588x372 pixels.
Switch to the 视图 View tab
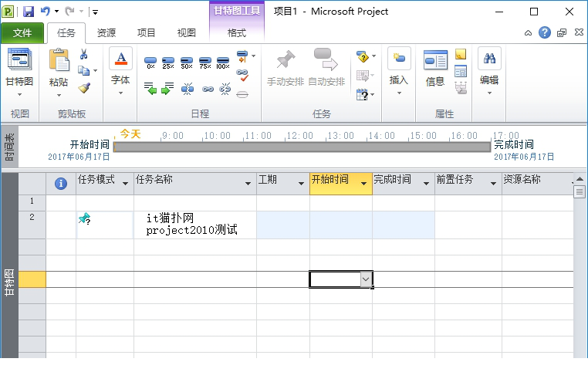(187, 33)
